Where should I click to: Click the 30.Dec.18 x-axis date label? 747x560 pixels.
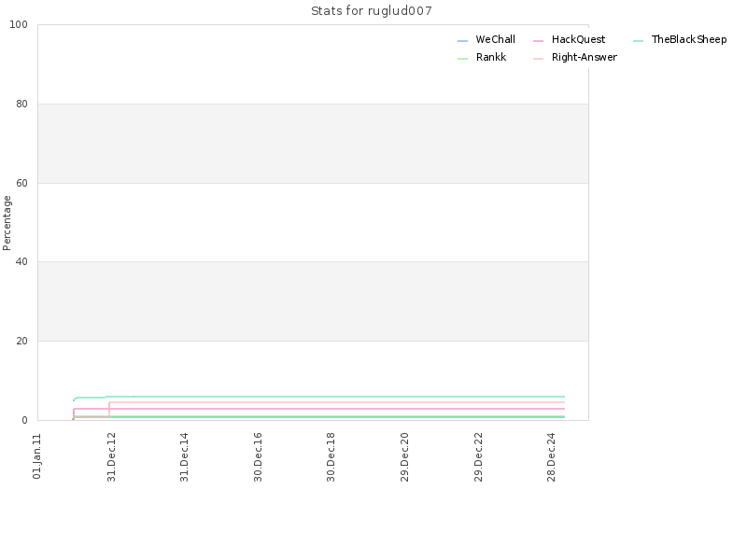(331, 457)
